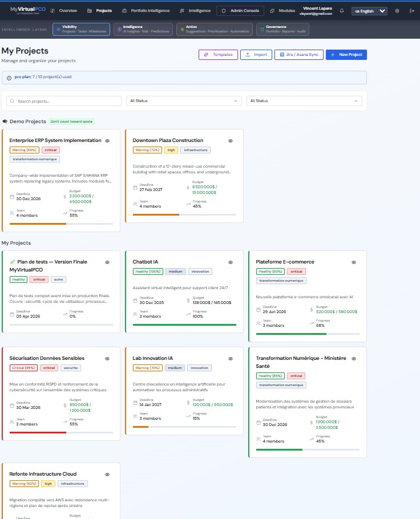Image resolution: width=420 pixels, height=519 pixels.
Task: Click the Import button
Action: 256,55
